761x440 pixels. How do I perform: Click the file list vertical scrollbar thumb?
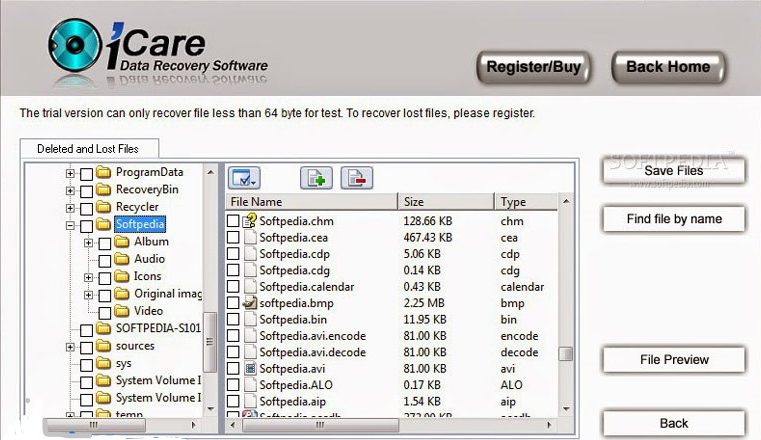click(565, 354)
